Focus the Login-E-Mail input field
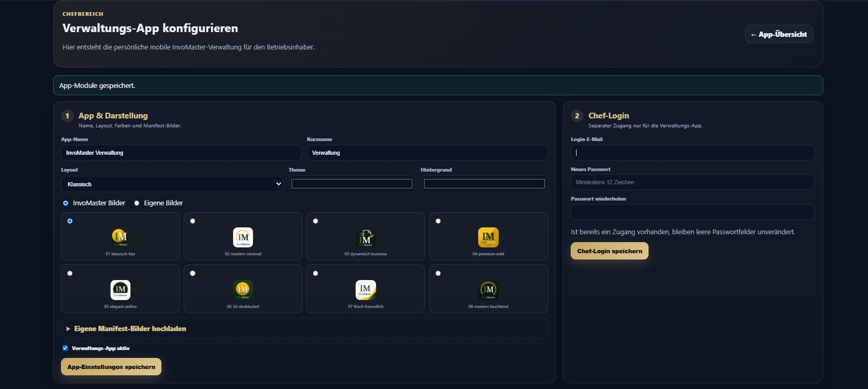The width and height of the screenshot is (868, 389). [x=693, y=153]
